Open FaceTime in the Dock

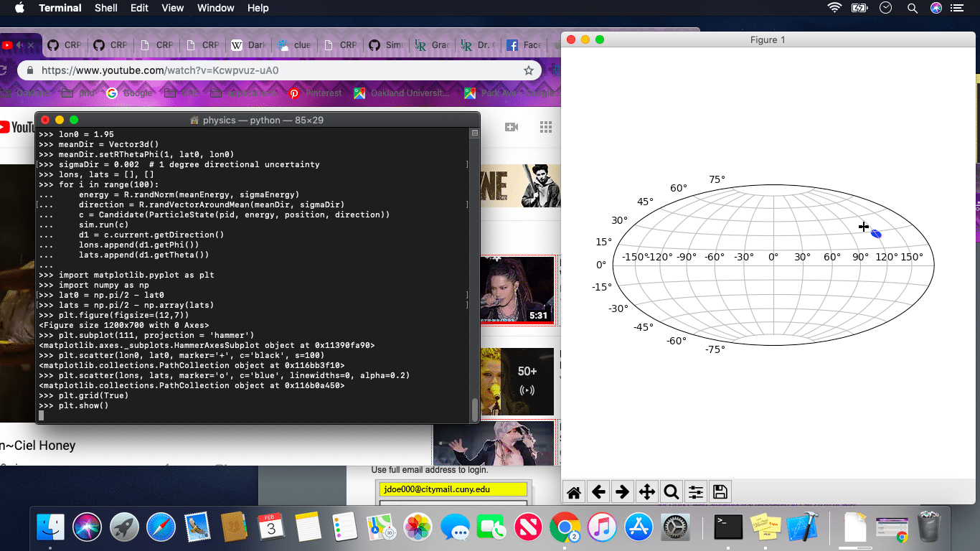pos(491,528)
